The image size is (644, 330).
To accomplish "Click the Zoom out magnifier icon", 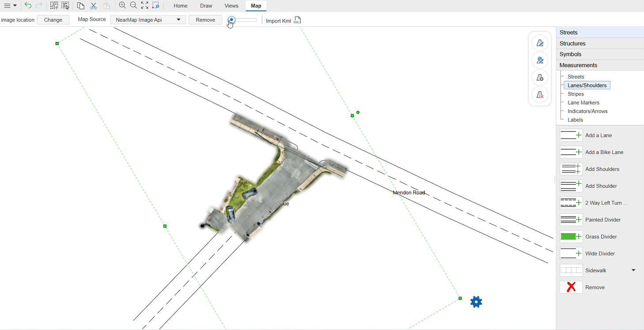I will point(133,6).
